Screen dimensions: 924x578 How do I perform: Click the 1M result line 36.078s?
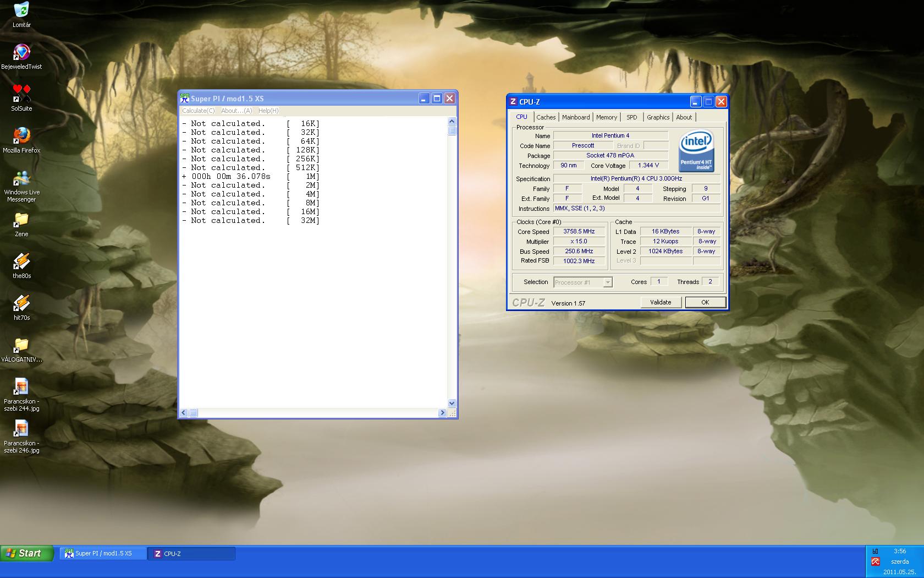[251, 177]
